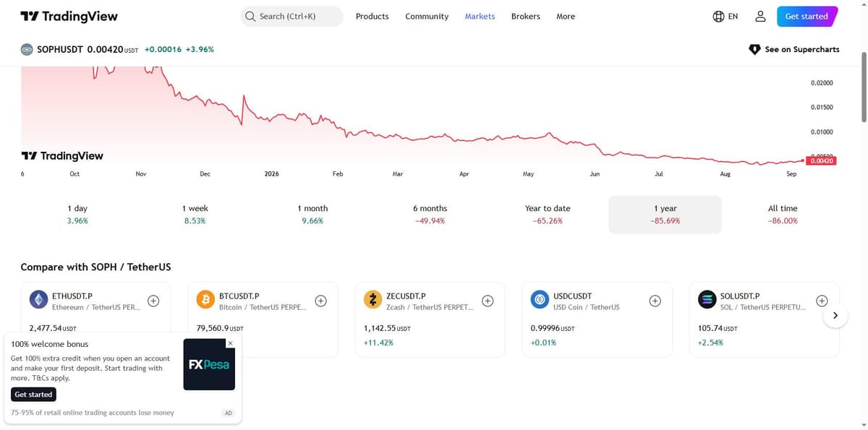Open the Brokers menu
This screenshot has width=868, height=430.
click(525, 16)
